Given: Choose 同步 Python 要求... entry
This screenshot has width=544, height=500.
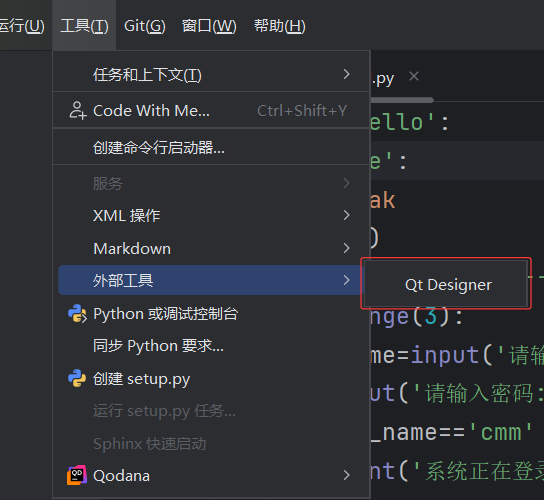Looking at the screenshot, I should point(211,346).
